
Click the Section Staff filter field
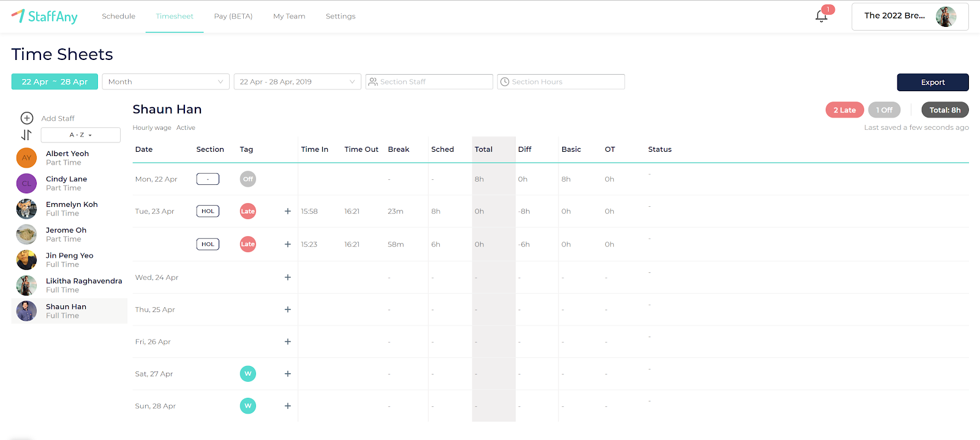coord(429,81)
